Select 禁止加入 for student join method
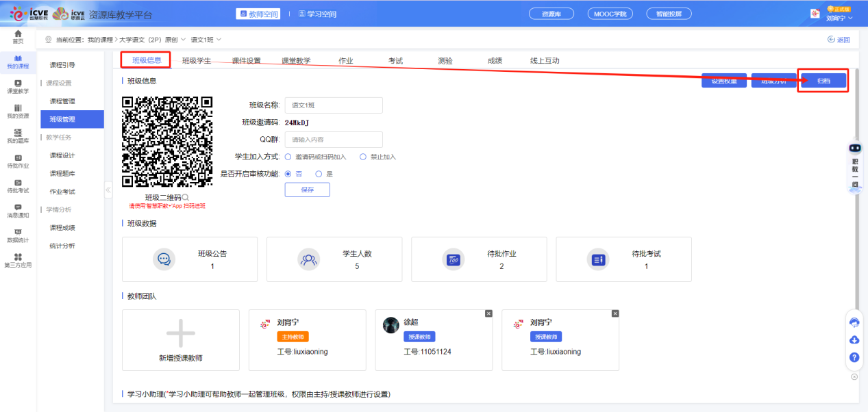The height and width of the screenshot is (412, 868). [364, 156]
